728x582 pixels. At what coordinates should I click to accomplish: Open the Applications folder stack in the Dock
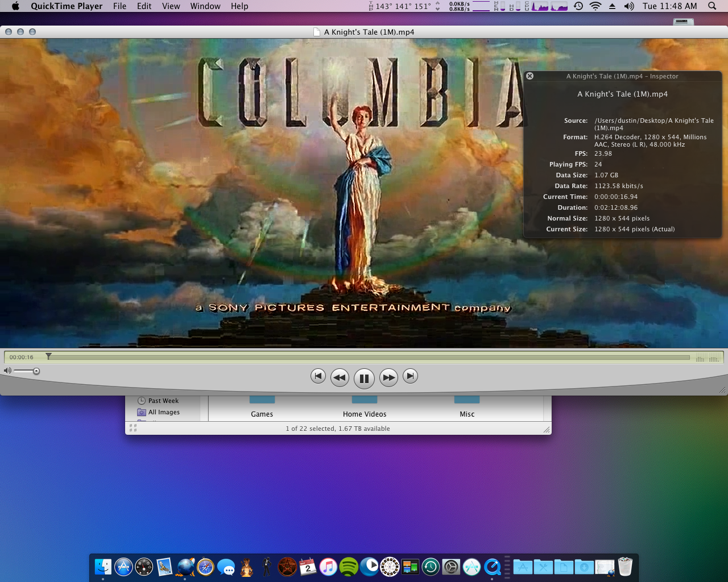pyautogui.click(x=523, y=567)
